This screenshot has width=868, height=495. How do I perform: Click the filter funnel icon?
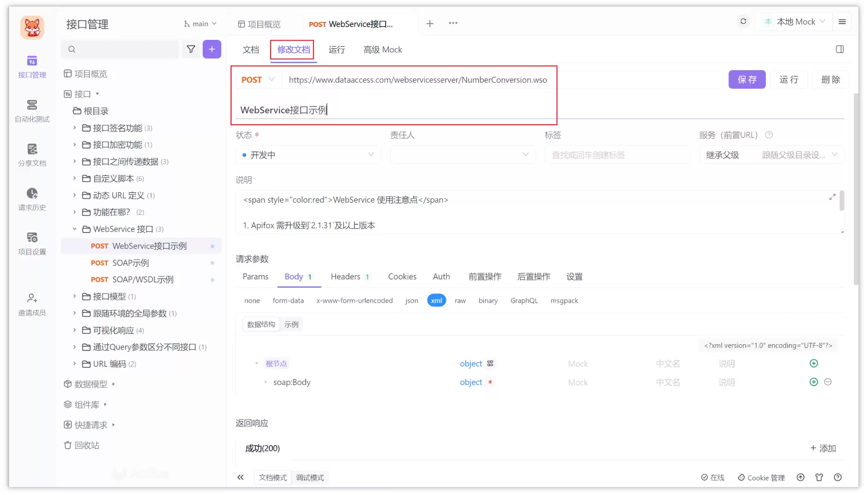pyautogui.click(x=191, y=49)
